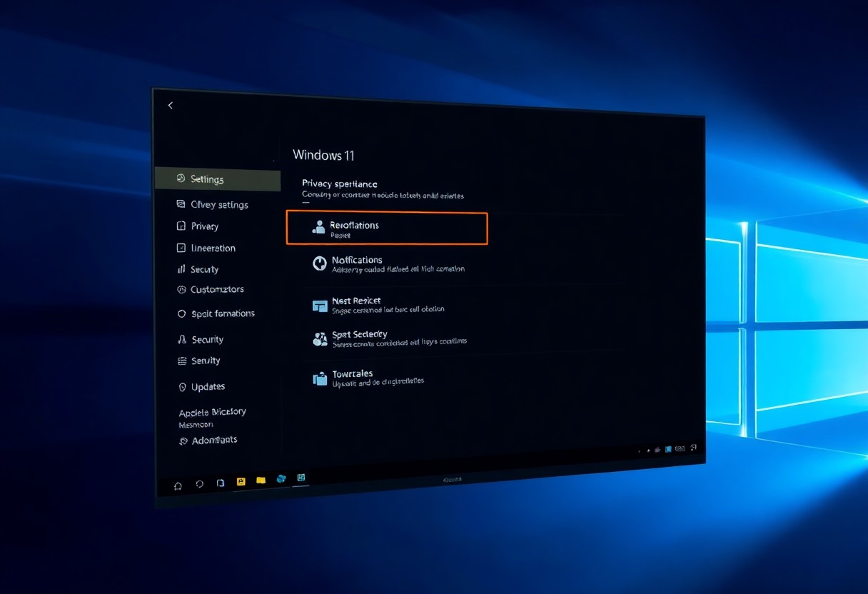The image size is (868, 594).
Task: Click the blue square system tray icon
Action: (x=668, y=449)
